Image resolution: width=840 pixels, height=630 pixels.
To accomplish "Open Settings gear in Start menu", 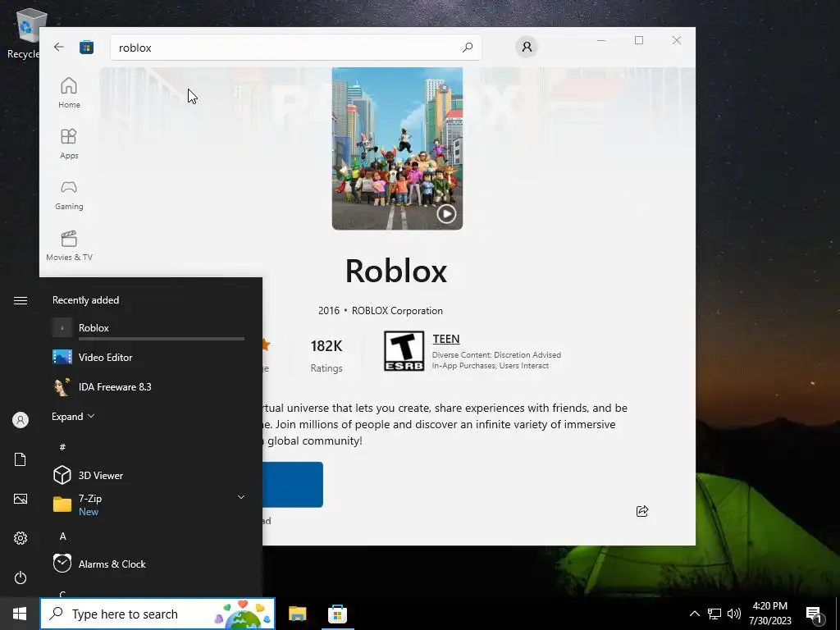I will pyautogui.click(x=21, y=538).
